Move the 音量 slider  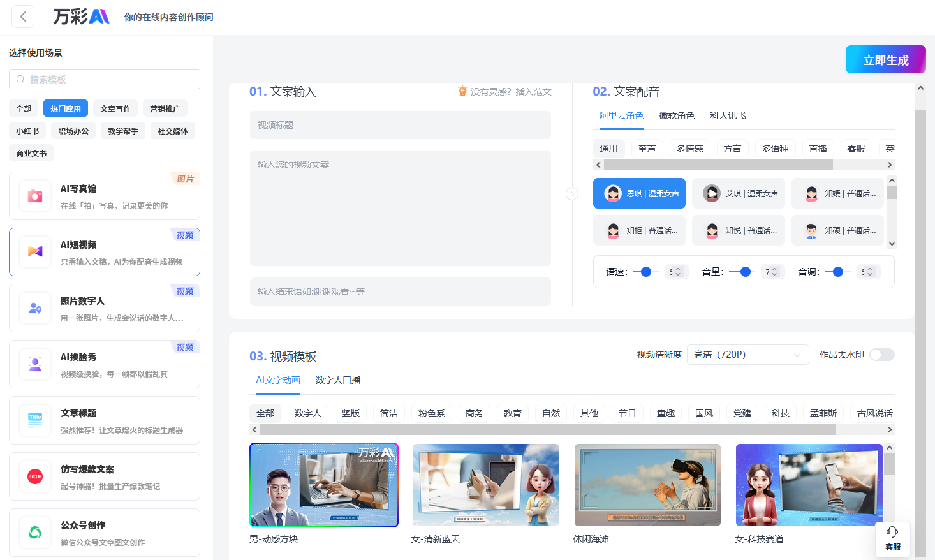pyautogui.click(x=745, y=272)
